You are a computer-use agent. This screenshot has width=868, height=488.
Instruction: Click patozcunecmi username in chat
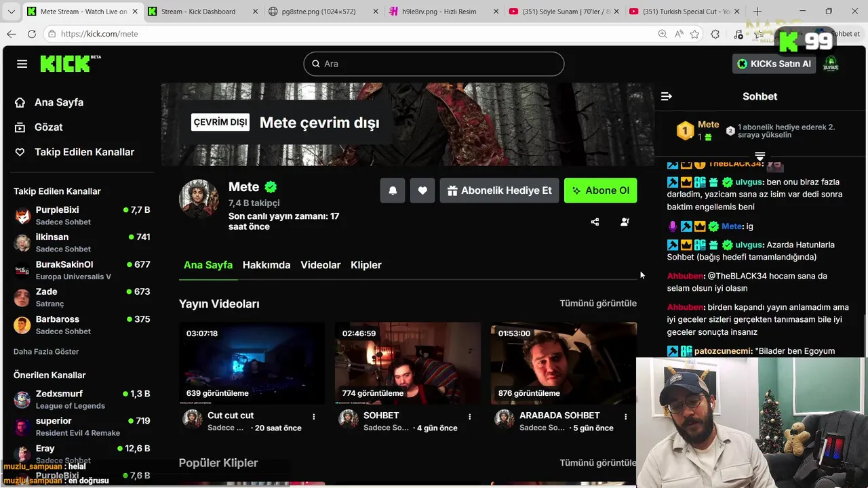723,351
